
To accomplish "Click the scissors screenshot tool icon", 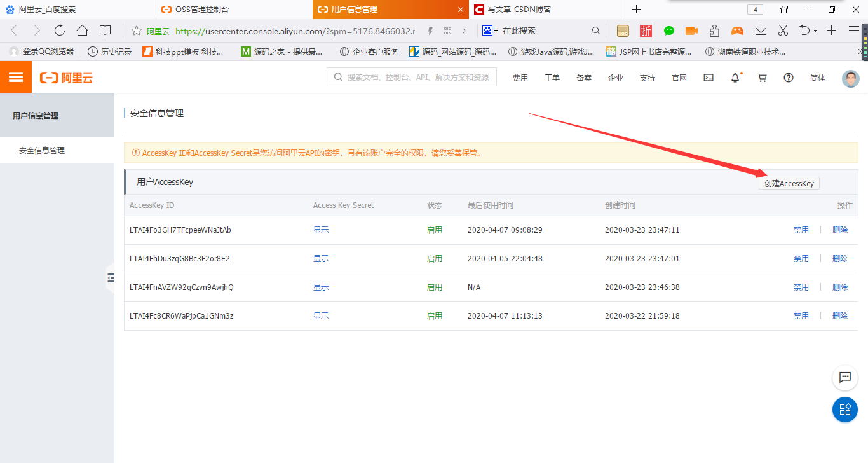I will (783, 31).
